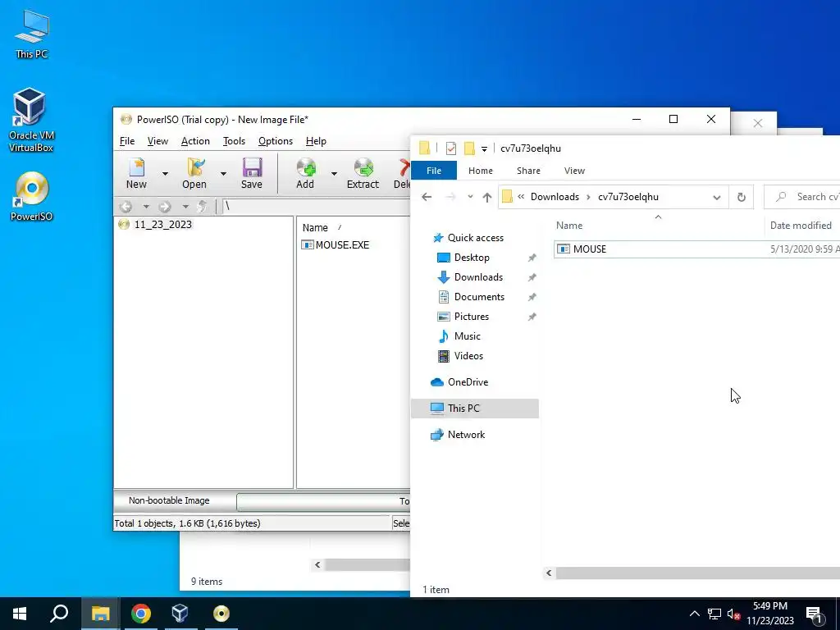Expand address bar history dropdown
This screenshot has width=840, height=630.
click(716, 197)
